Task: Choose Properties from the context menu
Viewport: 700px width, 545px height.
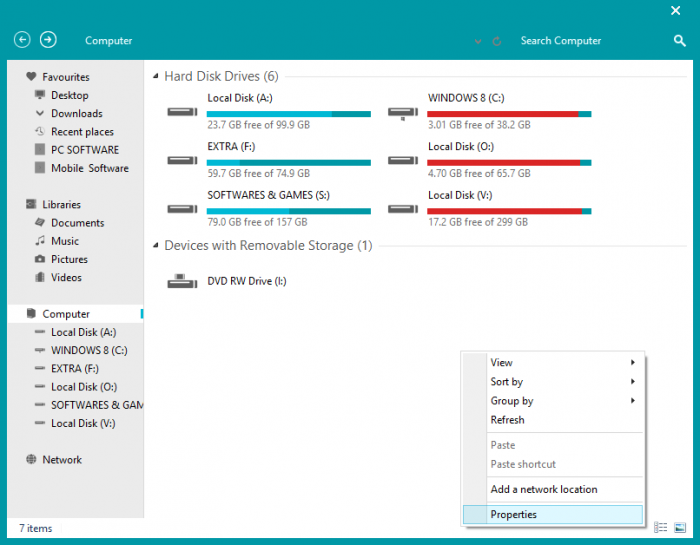Action: click(553, 514)
